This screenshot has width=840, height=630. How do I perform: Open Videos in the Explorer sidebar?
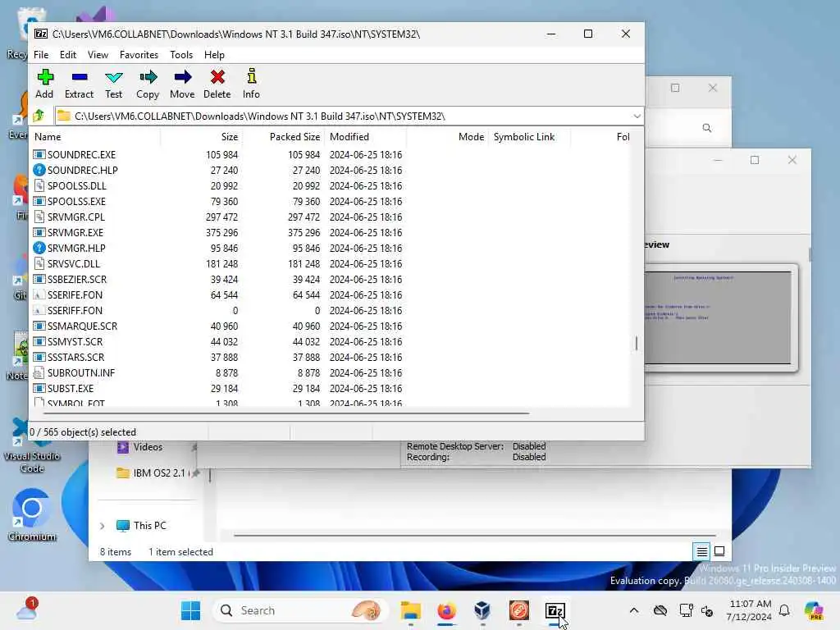click(148, 447)
